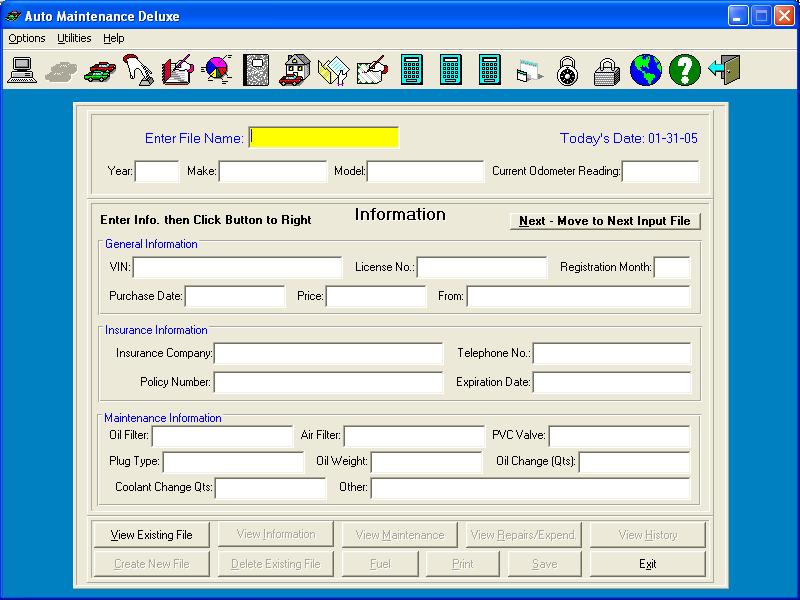Click the View History button
800x600 pixels.
647,535
